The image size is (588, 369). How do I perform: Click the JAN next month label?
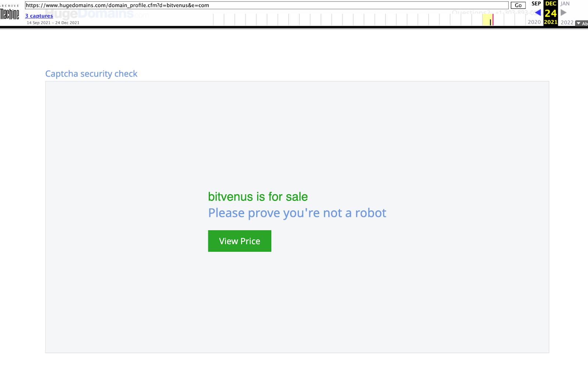click(x=565, y=4)
